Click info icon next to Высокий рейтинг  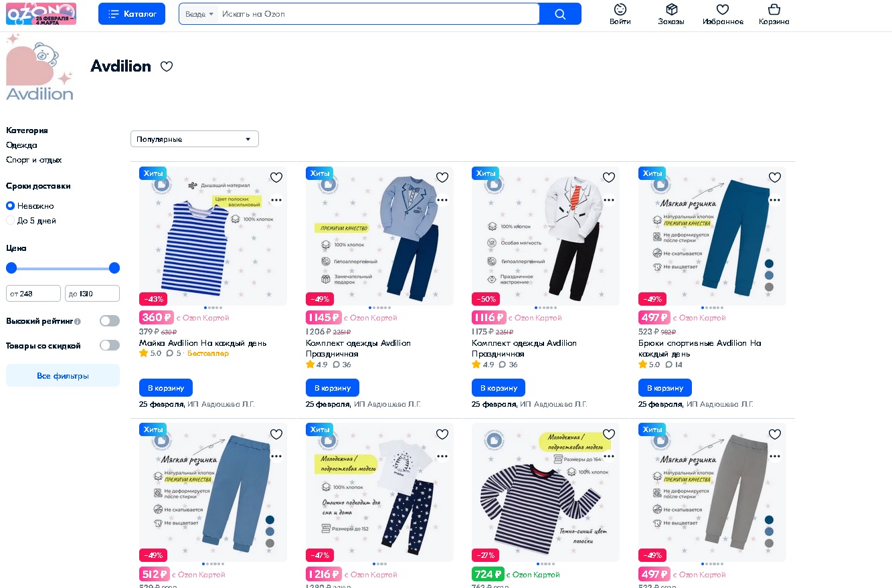pyautogui.click(x=78, y=322)
